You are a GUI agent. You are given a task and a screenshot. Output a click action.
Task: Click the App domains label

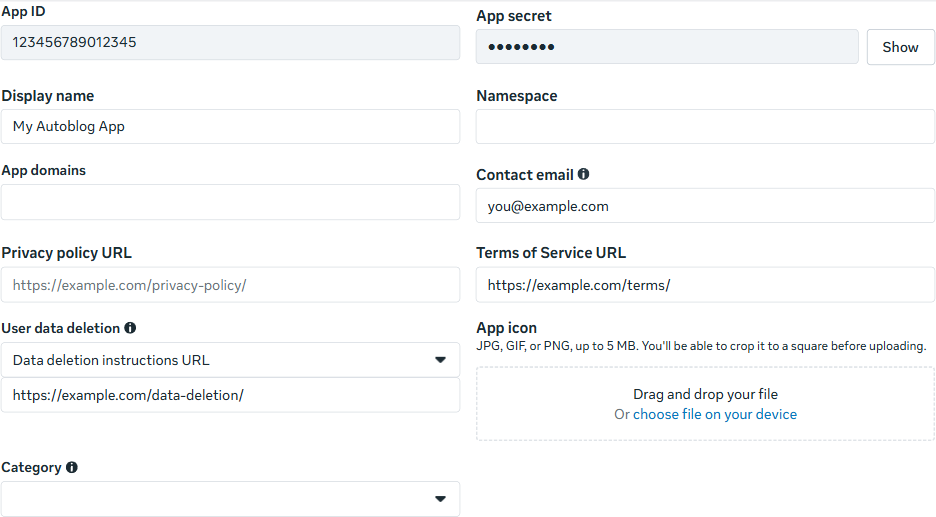(44, 171)
